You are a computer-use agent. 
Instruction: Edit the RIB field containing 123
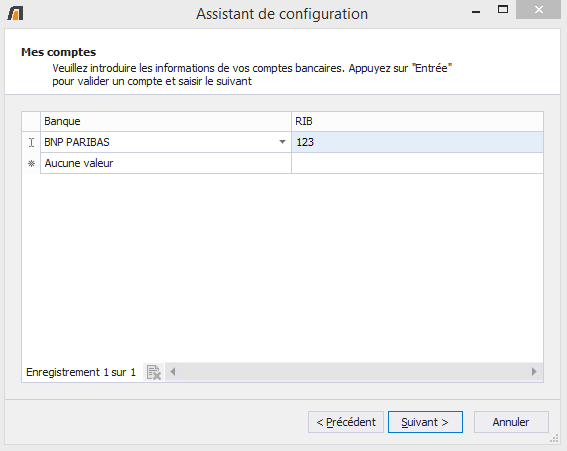point(417,142)
